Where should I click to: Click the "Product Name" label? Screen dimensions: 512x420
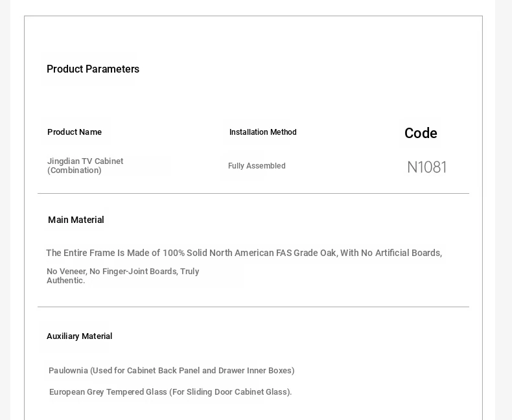pyautogui.click(x=75, y=132)
